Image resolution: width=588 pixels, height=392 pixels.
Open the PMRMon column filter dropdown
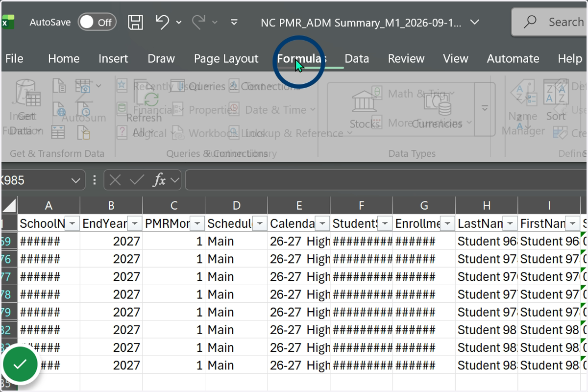click(197, 224)
